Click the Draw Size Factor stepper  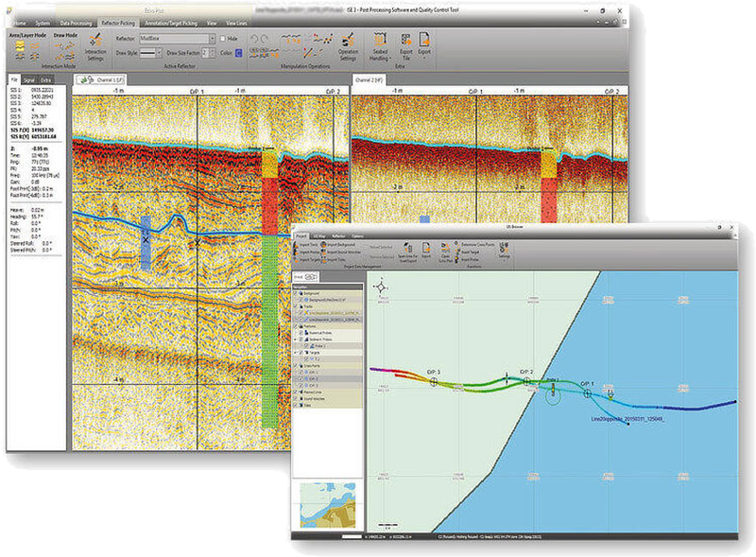click(x=213, y=53)
